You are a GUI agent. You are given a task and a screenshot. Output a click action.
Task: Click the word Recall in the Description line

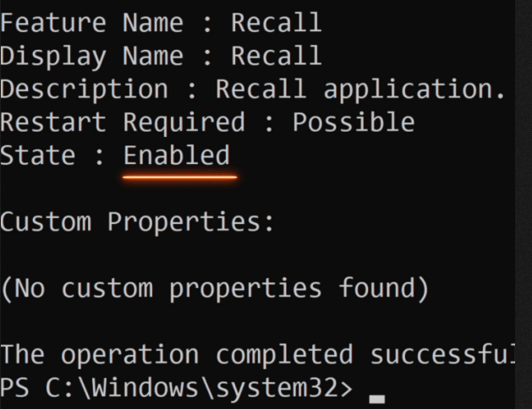pos(261,89)
